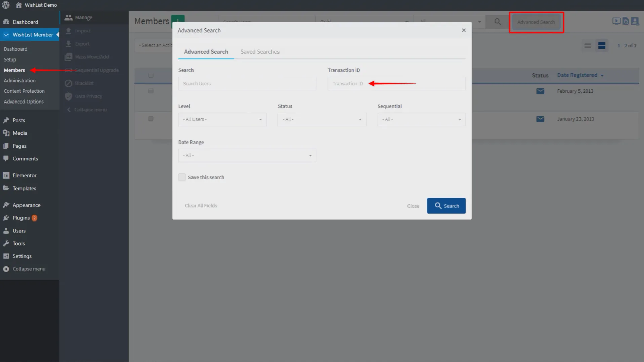This screenshot has width=644, height=362.
Task: Open the Sequential dropdown
Action: pyautogui.click(x=421, y=119)
